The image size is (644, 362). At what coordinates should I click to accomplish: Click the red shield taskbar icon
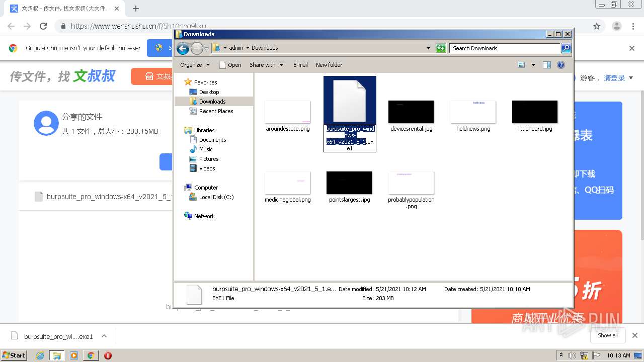[x=108, y=355]
